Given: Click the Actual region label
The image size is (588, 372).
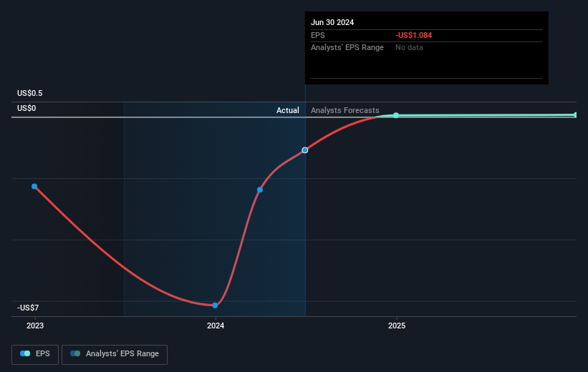Looking at the screenshot, I should coord(288,110).
